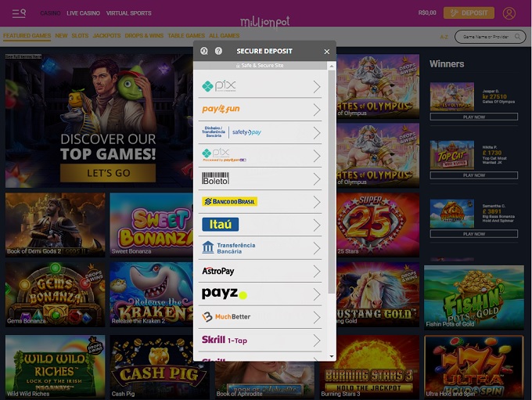
Task: Open the live chat support icon
Action: coord(204,51)
